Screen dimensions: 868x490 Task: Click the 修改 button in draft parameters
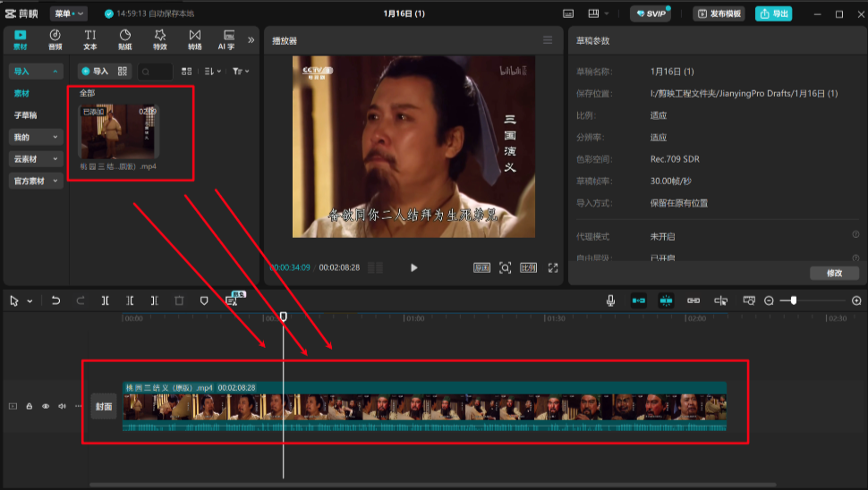click(833, 273)
